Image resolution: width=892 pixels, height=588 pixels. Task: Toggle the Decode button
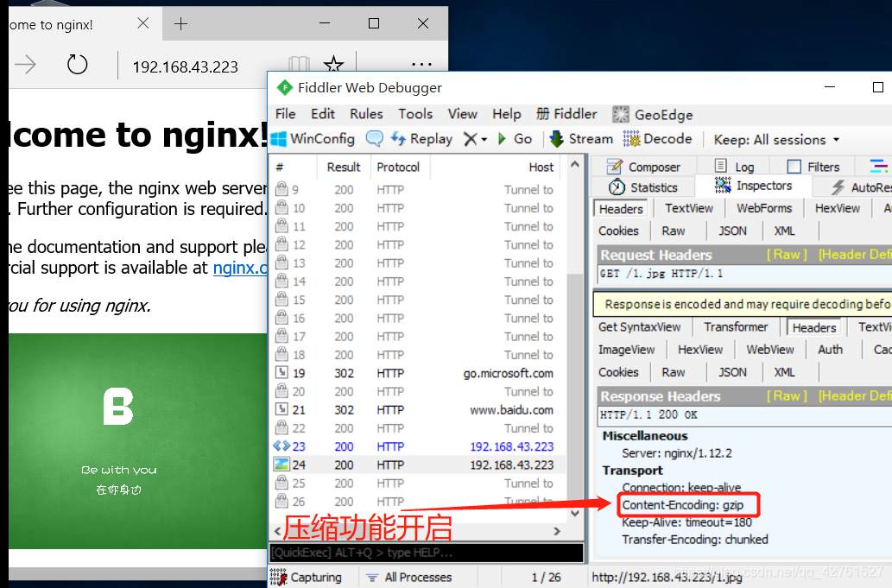[658, 139]
